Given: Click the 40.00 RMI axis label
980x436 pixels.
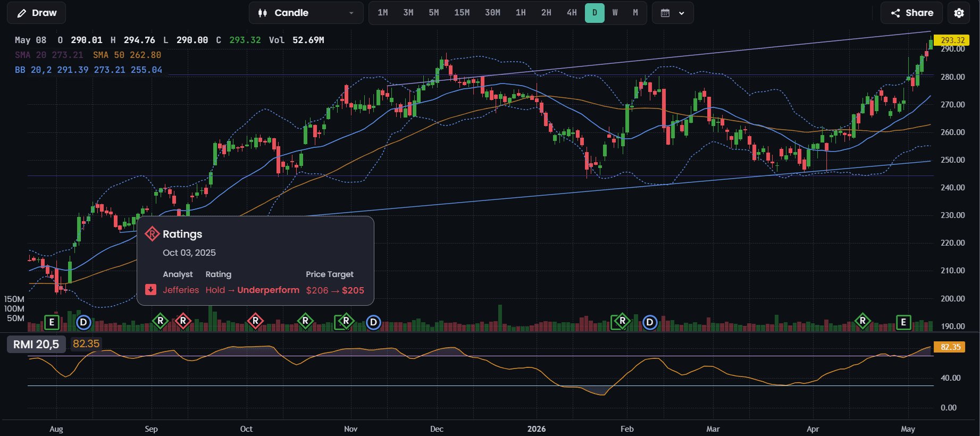Looking at the screenshot, I should coord(951,378).
